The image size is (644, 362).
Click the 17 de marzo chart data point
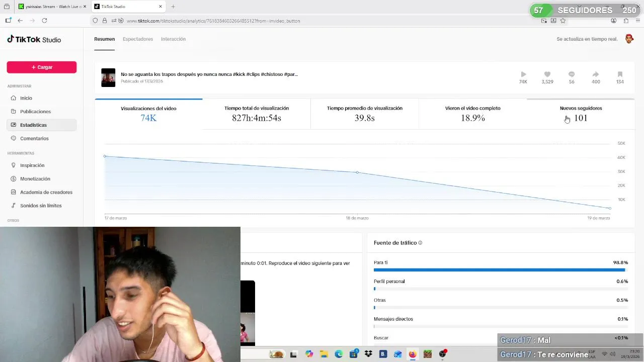(105, 156)
